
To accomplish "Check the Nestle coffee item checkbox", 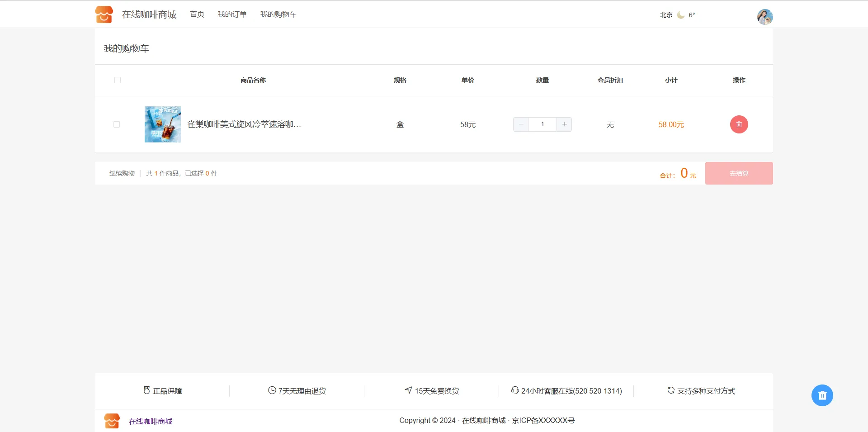I will click(x=117, y=124).
